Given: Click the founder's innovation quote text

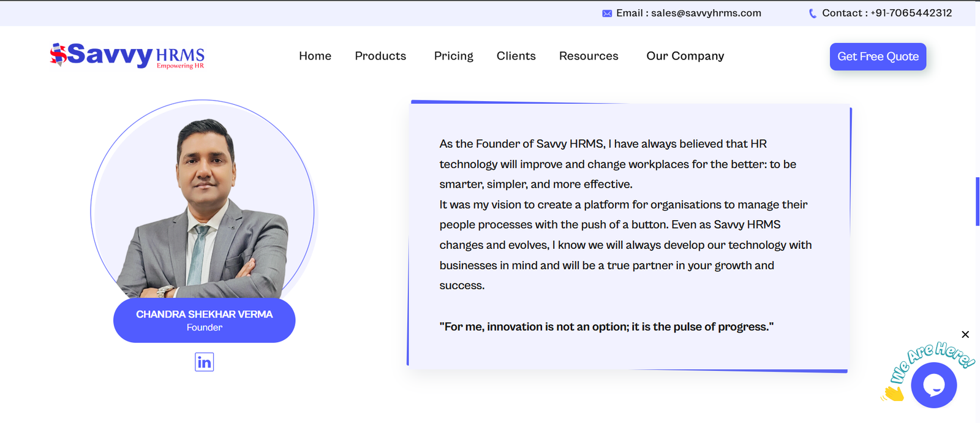Looking at the screenshot, I should click(x=606, y=327).
